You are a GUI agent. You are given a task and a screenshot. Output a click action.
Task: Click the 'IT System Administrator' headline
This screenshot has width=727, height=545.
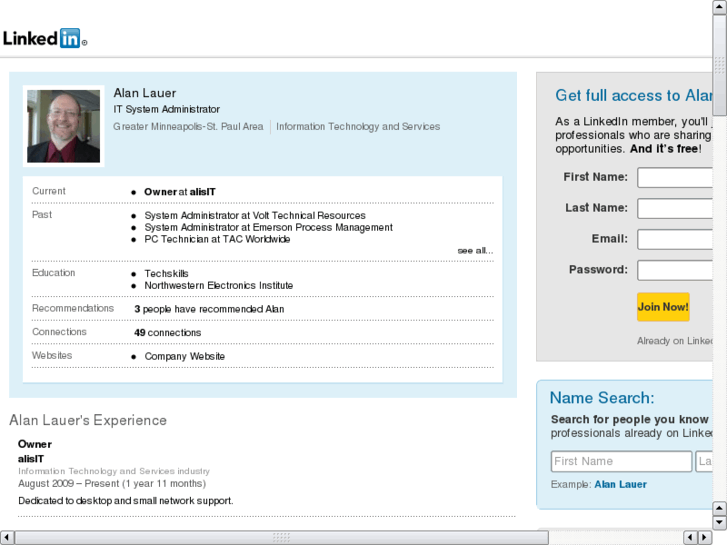tap(166, 109)
